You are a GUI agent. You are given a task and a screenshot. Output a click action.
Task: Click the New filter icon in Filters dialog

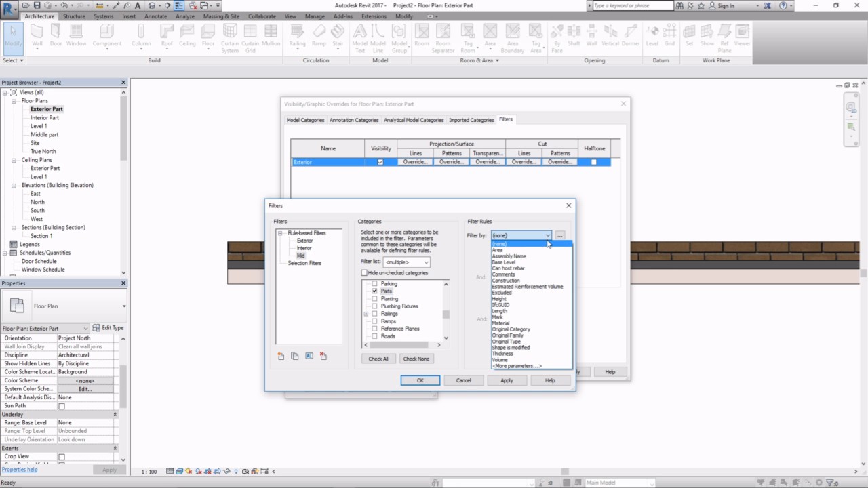click(281, 357)
